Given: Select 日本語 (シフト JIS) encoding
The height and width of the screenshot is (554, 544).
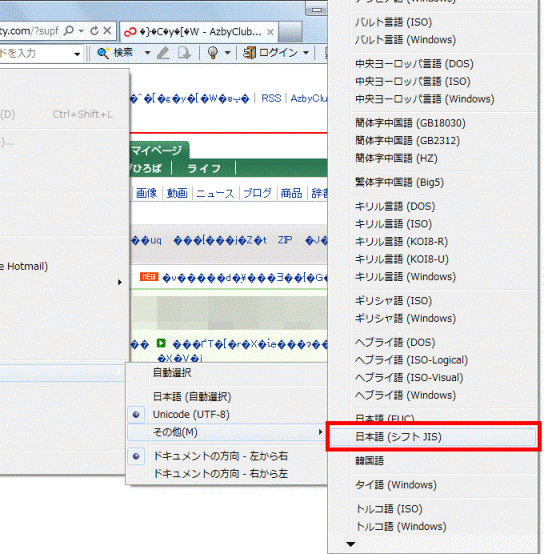Looking at the screenshot, I should click(x=433, y=437).
